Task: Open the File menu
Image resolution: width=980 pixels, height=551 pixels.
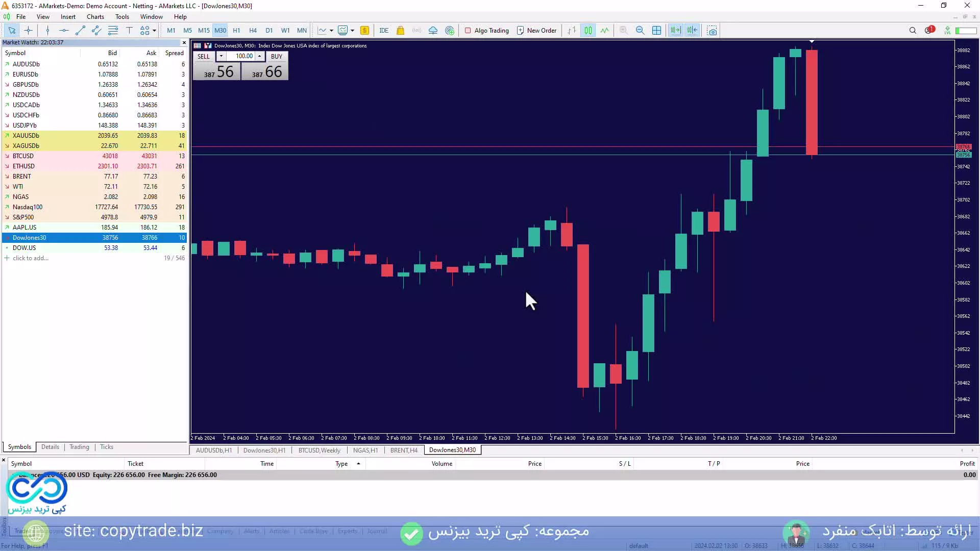Action: tap(21, 17)
